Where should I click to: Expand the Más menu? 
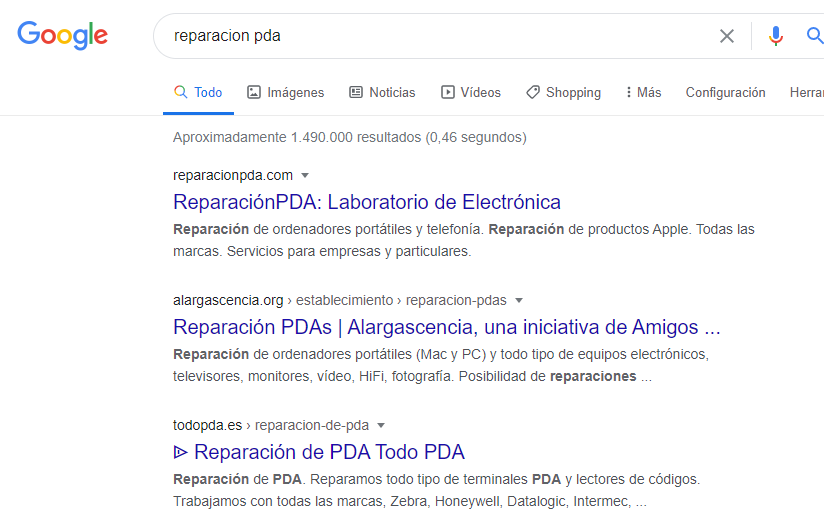coord(643,92)
